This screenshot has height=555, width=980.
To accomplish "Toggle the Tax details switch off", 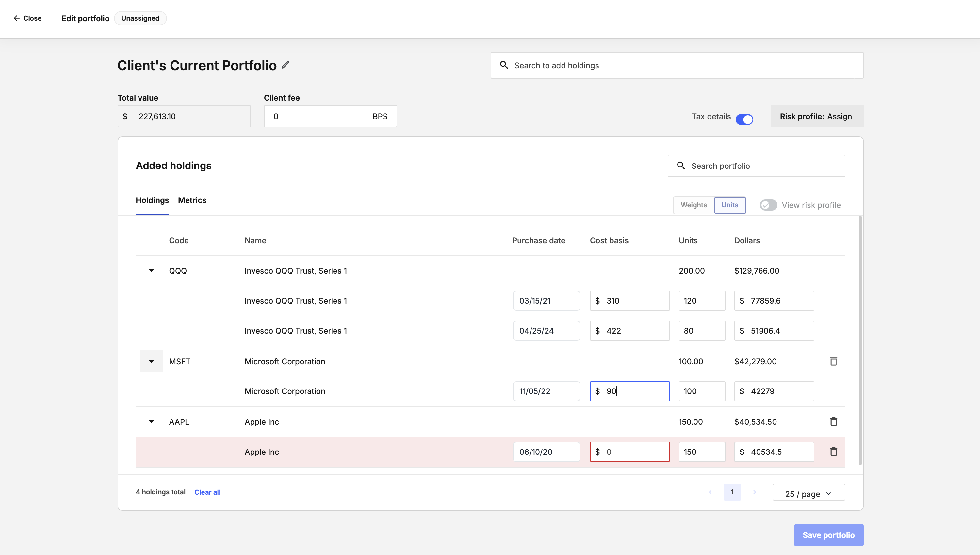I will click(744, 119).
